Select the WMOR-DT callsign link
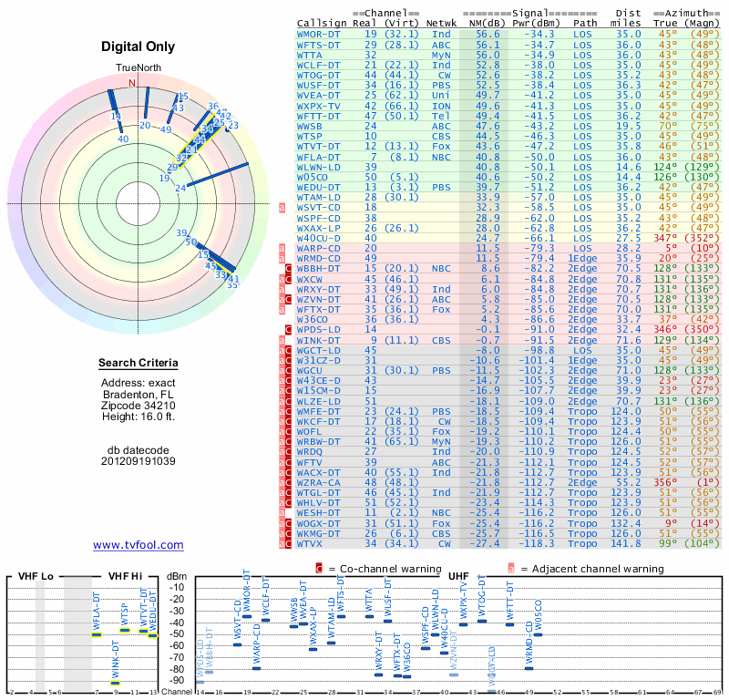The width and height of the screenshot is (729, 700). coord(318,35)
